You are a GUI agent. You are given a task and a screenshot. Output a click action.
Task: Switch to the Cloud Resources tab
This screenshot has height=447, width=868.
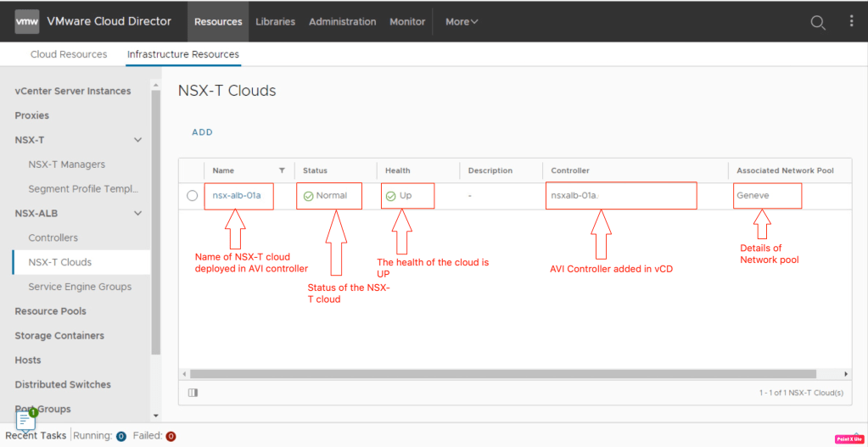click(69, 54)
